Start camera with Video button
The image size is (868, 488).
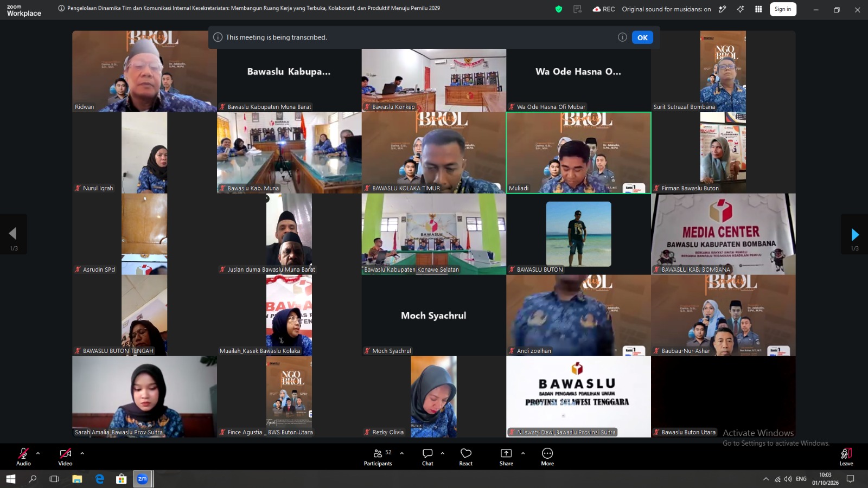pyautogui.click(x=65, y=457)
